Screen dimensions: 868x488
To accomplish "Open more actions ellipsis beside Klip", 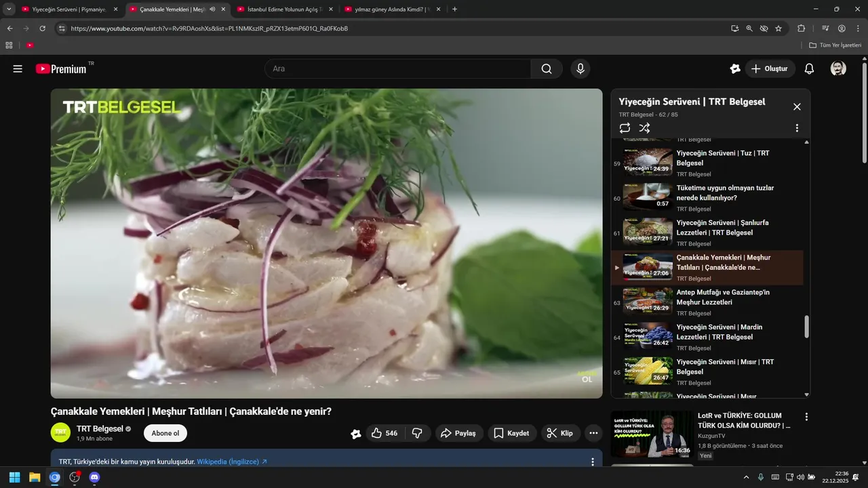I will click(x=593, y=433).
